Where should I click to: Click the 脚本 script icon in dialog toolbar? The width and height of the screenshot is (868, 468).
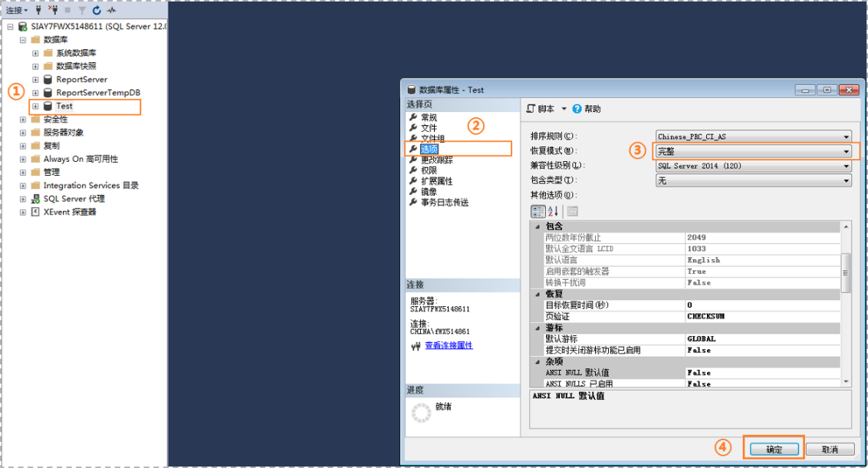pos(531,108)
